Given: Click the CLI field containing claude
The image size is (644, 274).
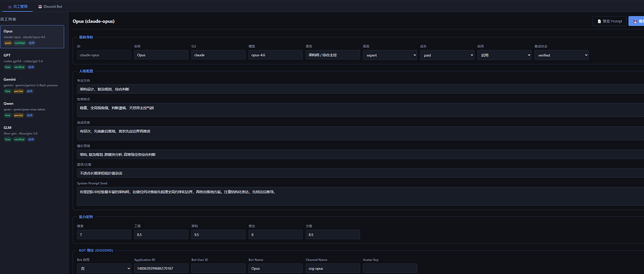Looking at the screenshot, I should 218,55.
